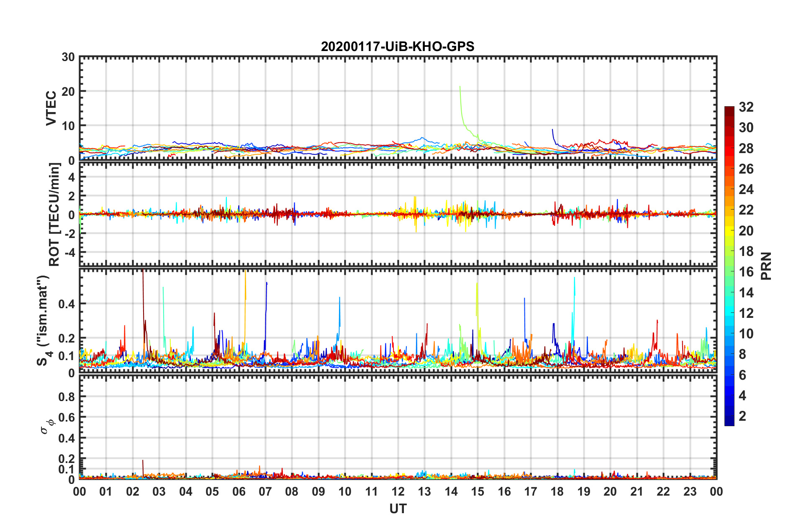Click the plot title 20200117-UiB-KHO-GPS
Screen dimensions: 796x532
398,46
